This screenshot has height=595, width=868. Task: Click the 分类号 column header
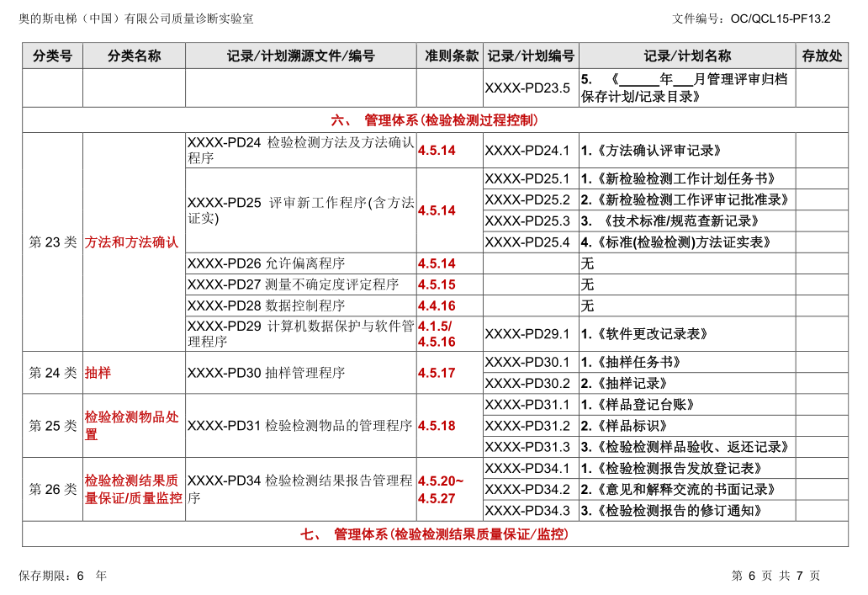tap(53, 56)
